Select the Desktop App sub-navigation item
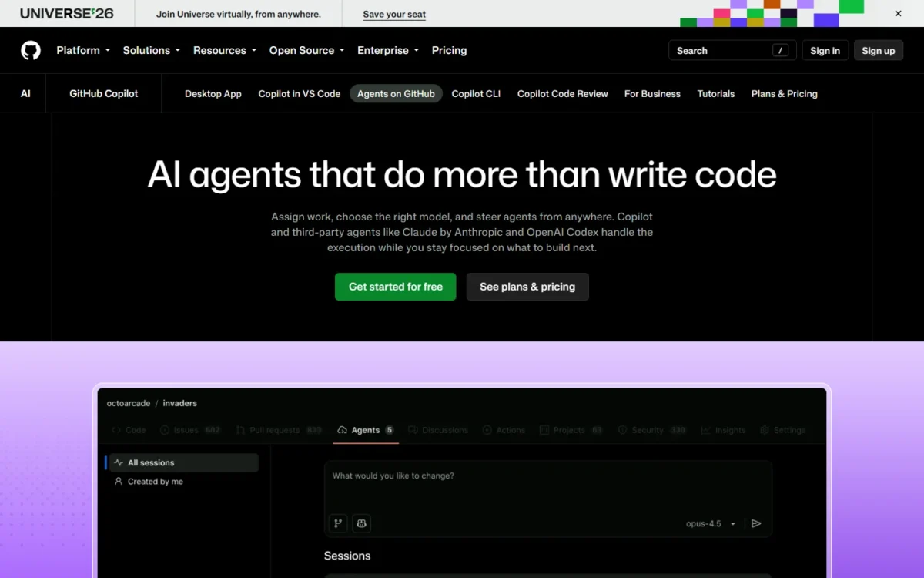Image resolution: width=924 pixels, height=578 pixels. [x=213, y=94]
